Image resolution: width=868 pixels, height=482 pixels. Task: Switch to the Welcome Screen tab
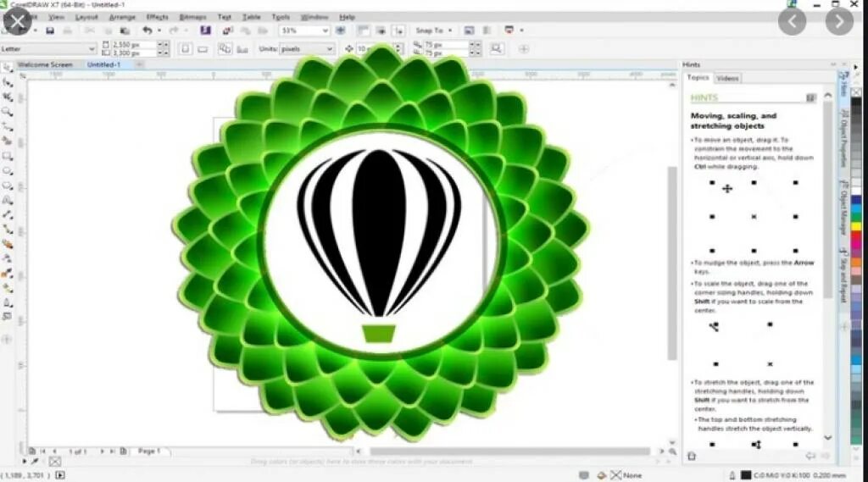click(x=46, y=64)
